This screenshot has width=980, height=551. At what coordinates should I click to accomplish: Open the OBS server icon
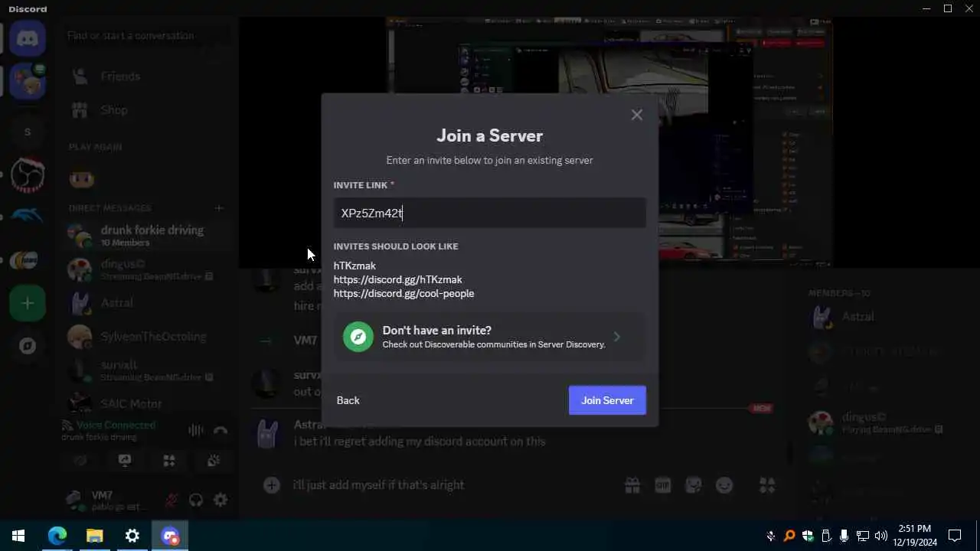tap(28, 175)
